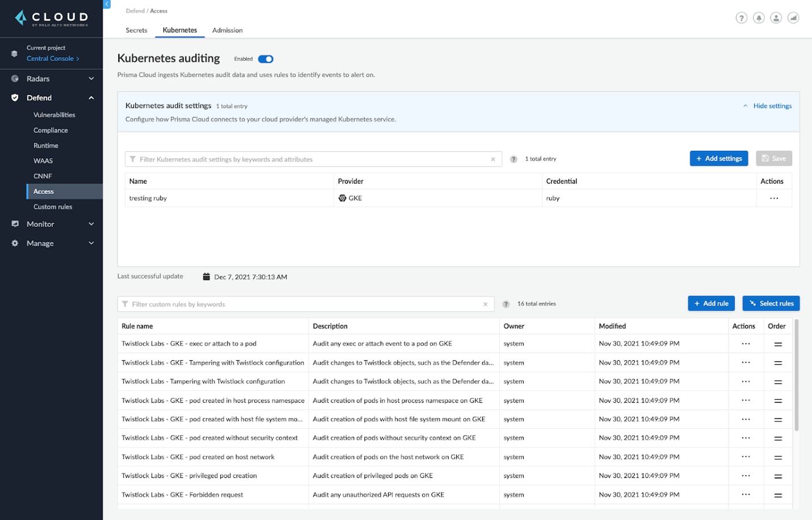
Task: Grab order handle for pod created with host file system rule
Action: pos(778,420)
